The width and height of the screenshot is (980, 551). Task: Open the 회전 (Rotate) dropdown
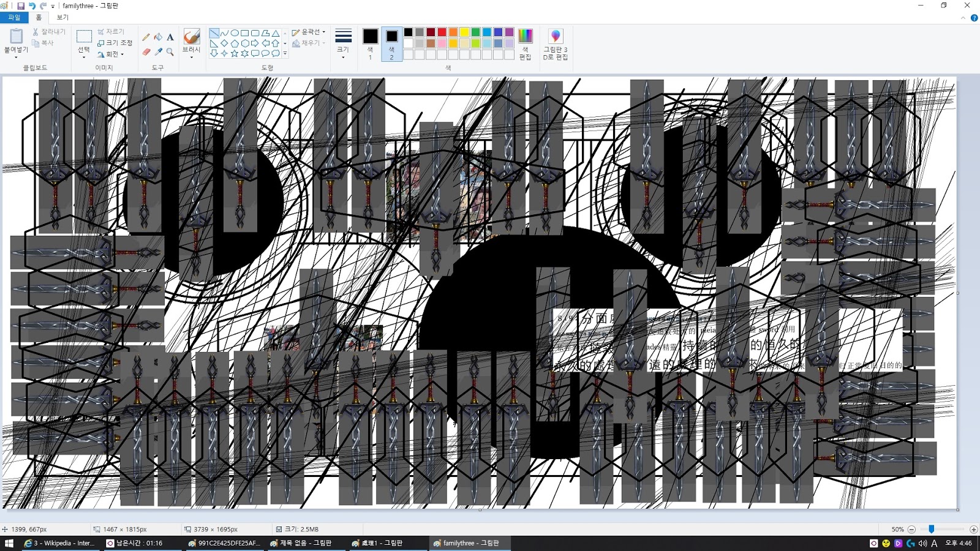(x=111, y=54)
